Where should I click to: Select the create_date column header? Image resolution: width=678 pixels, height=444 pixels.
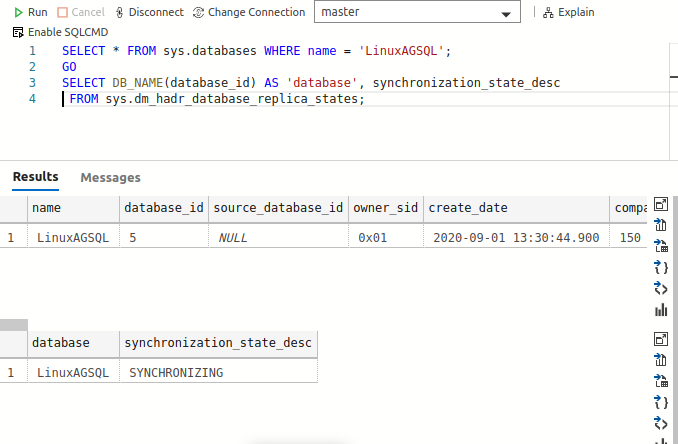click(x=467, y=208)
